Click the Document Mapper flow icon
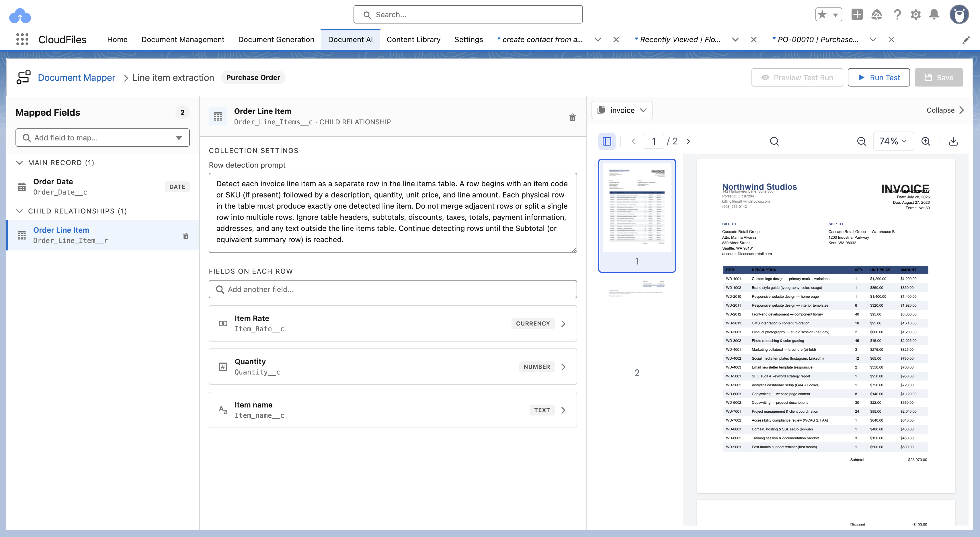Image resolution: width=980 pixels, height=537 pixels. [x=24, y=77]
